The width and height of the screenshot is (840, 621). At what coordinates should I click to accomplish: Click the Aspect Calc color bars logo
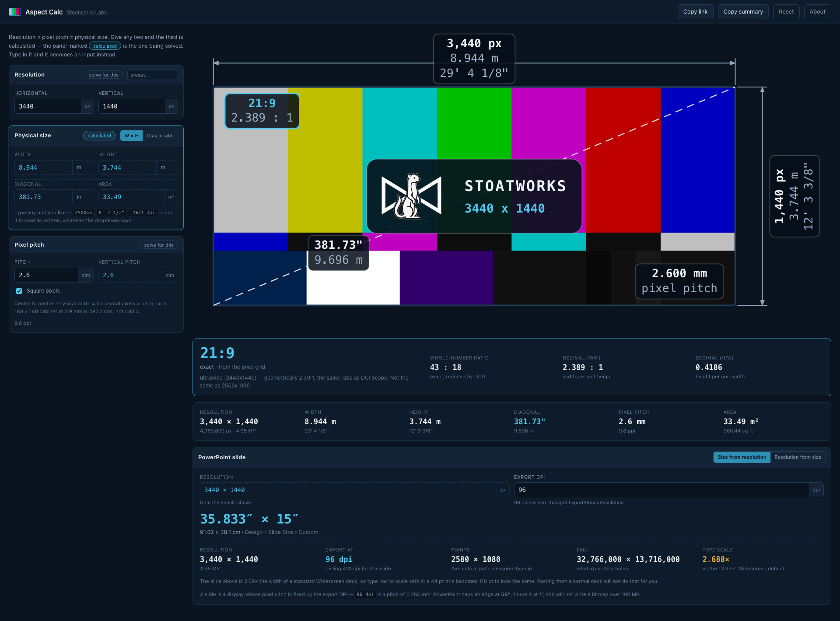(x=15, y=12)
